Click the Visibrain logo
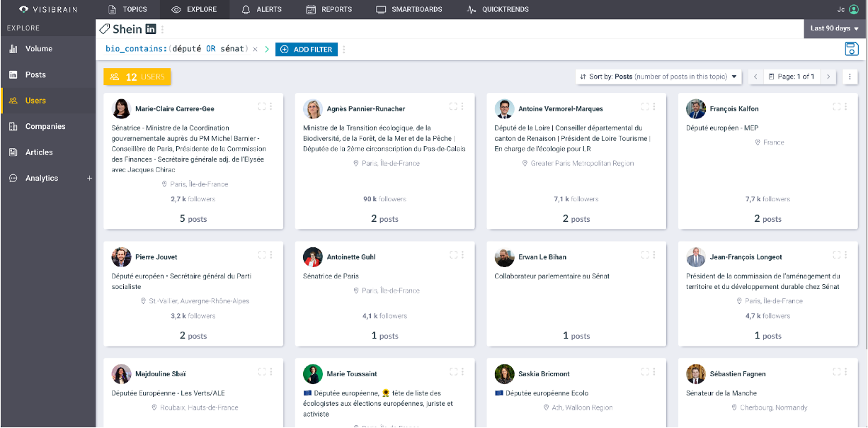The width and height of the screenshot is (868, 428). [x=47, y=9]
